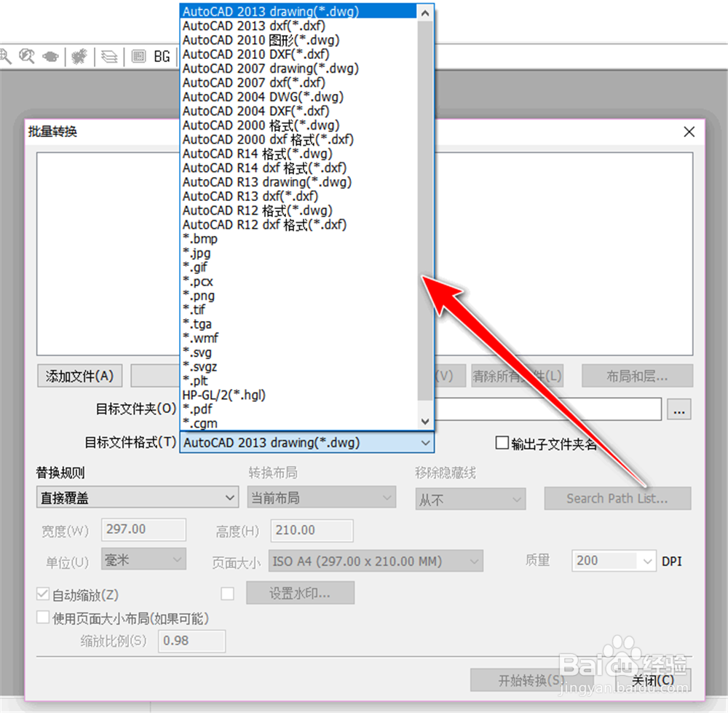728x713 pixels.
Task: Select *.bmp output format
Action: tap(298, 239)
